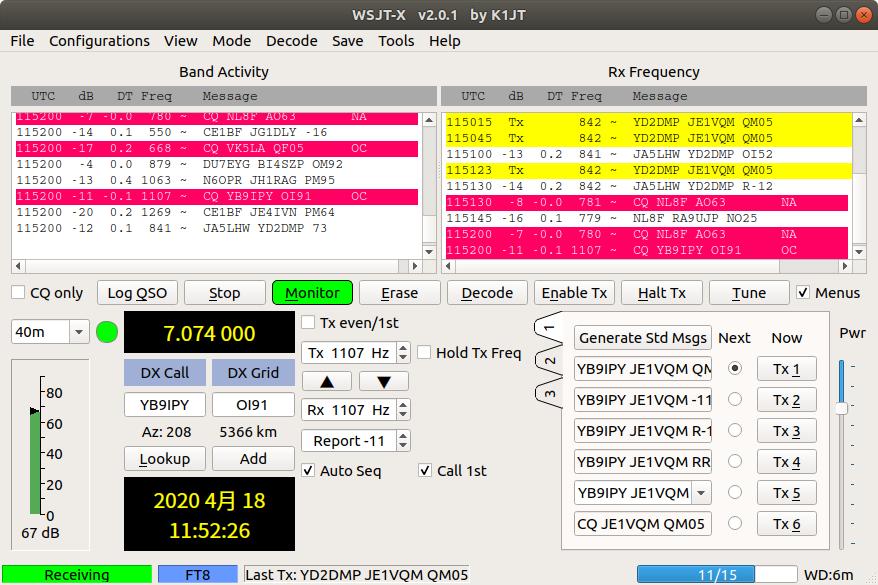Toggle the Menus checkbox
The height and width of the screenshot is (585, 878).
803,292
